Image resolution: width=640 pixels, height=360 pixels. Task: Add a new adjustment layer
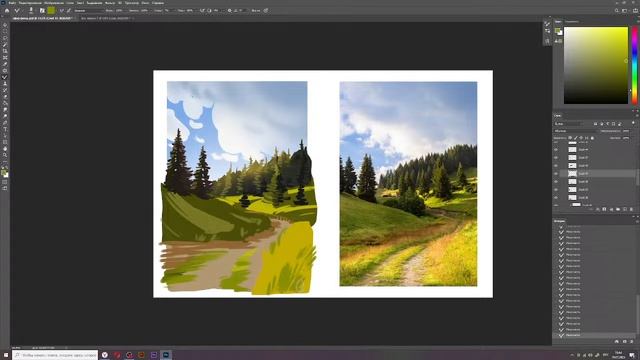[611, 209]
